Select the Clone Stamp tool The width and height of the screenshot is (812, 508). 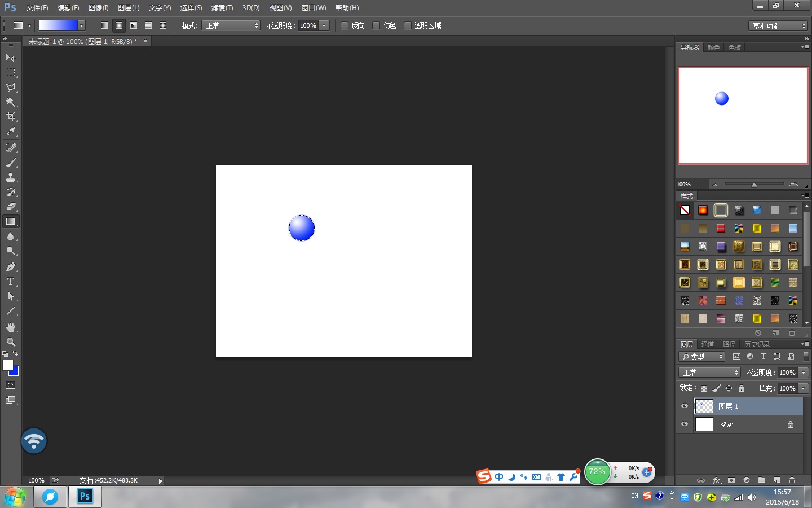(11, 177)
